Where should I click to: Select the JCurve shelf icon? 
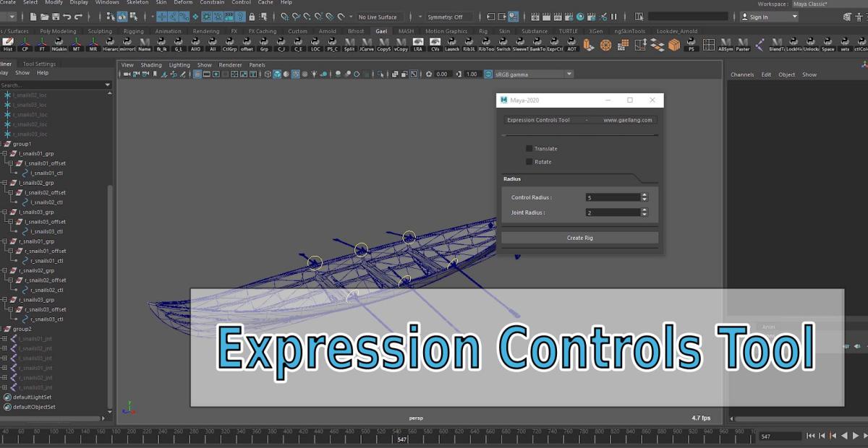(367, 45)
